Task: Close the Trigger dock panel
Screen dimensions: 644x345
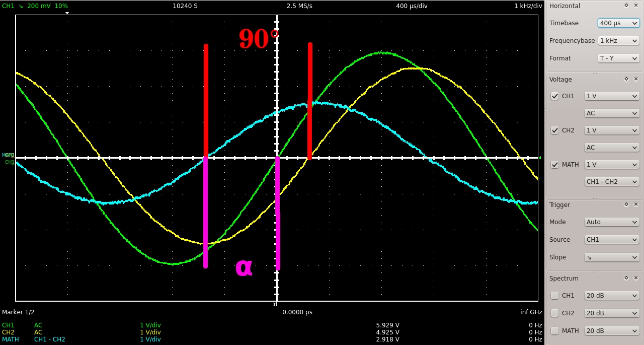Action: tap(636, 204)
